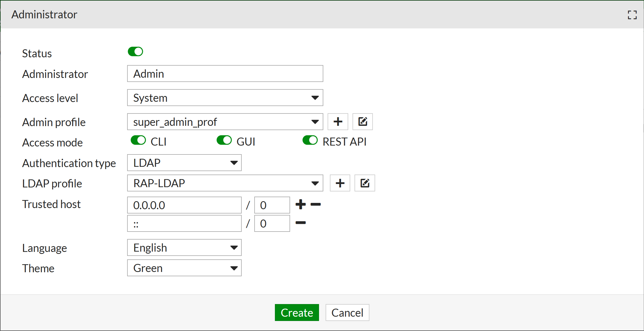Disable GUI access mode toggle
Image resolution: width=644 pixels, height=331 pixels.
coord(224,140)
